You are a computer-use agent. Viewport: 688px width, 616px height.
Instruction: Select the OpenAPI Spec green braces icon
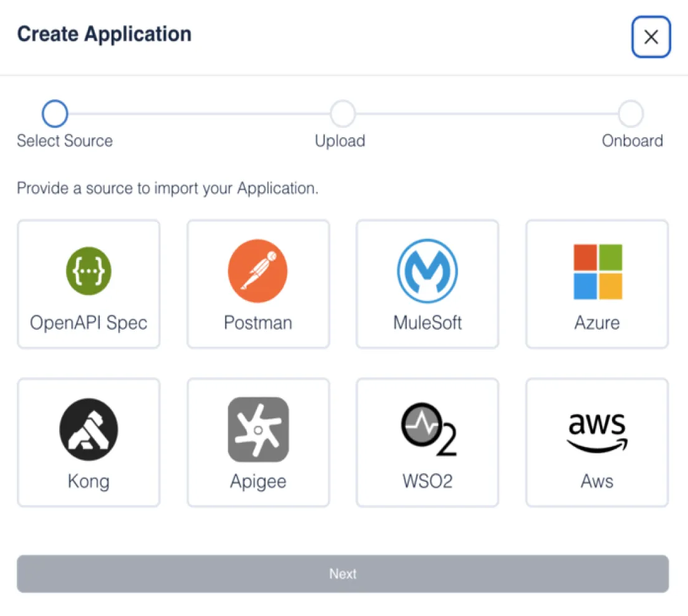click(88, 271)
